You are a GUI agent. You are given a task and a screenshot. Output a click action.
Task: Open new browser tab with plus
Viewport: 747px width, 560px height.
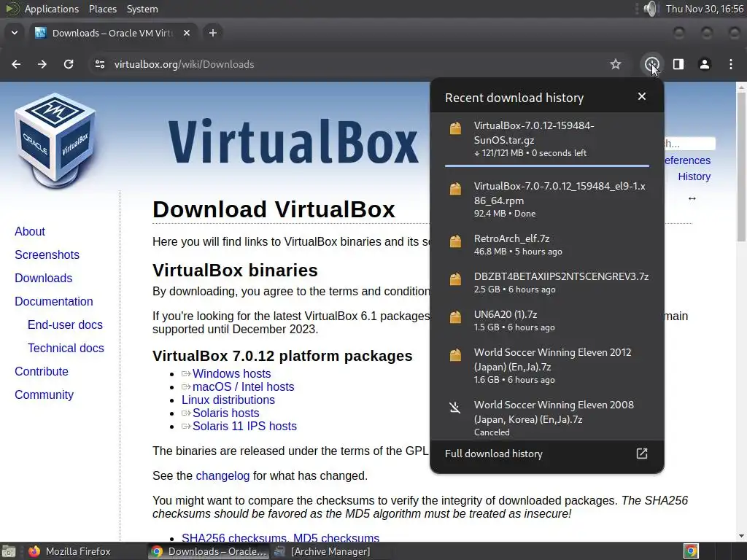(213, 33)
